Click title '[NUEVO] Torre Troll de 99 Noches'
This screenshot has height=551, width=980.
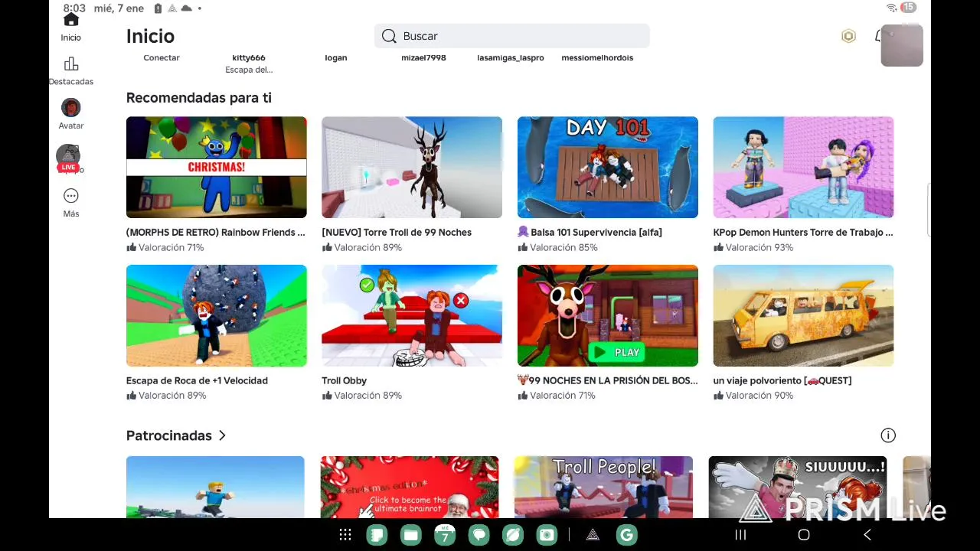(x=397, y=232)
